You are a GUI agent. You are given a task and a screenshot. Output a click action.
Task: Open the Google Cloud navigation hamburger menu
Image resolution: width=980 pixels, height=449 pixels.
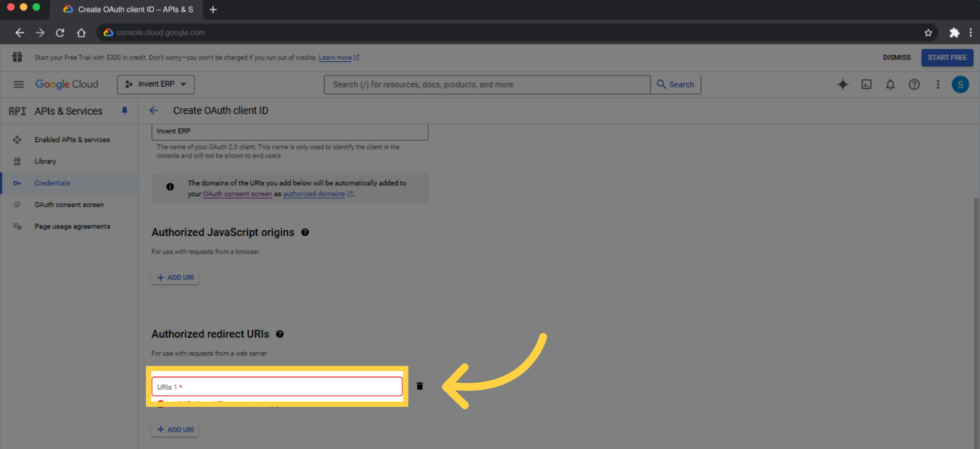coord(18,85)
